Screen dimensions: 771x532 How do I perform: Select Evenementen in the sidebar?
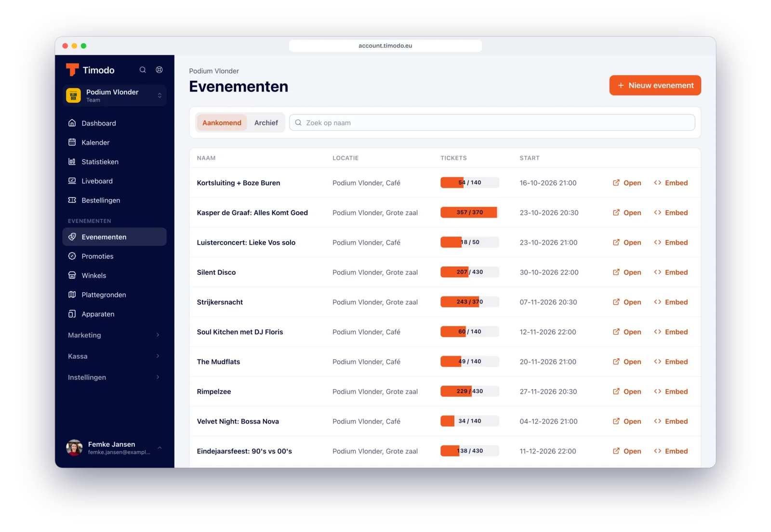114,237
